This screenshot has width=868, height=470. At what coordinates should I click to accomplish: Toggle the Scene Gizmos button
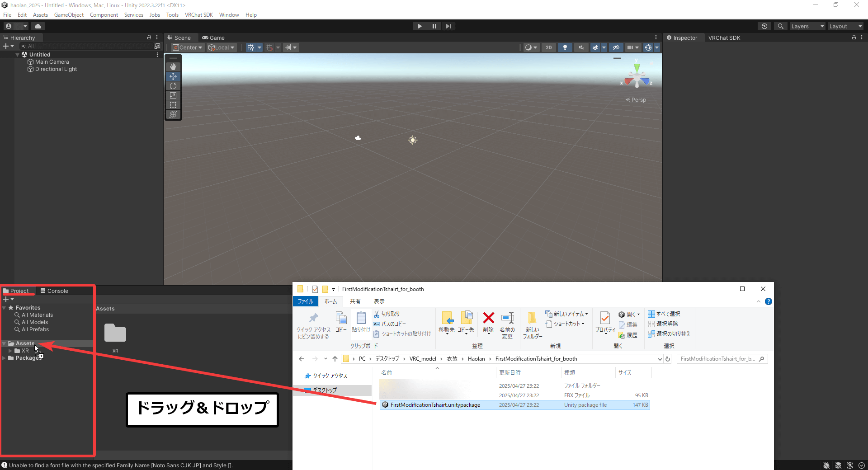[x=648, y=47]
